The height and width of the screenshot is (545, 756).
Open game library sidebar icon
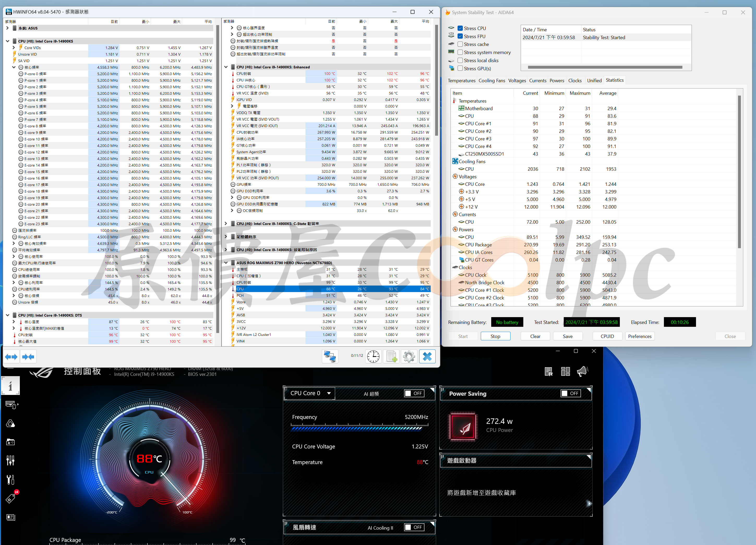pyautogui.click(x=11, y=442)
